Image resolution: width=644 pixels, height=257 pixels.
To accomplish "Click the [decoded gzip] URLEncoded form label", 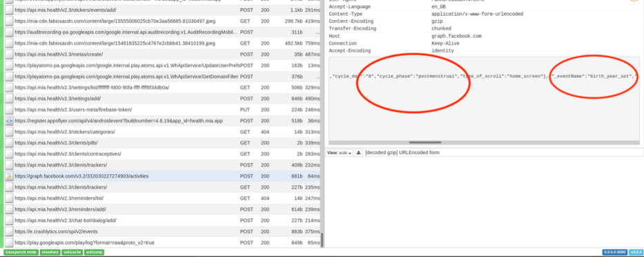I will click(x=402, y=153).
